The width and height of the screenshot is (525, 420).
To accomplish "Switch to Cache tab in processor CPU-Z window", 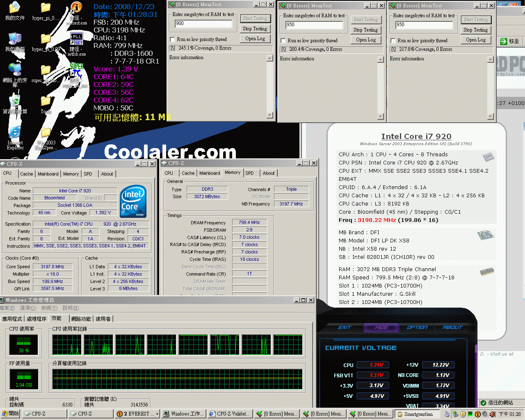I will click(27, 174).
